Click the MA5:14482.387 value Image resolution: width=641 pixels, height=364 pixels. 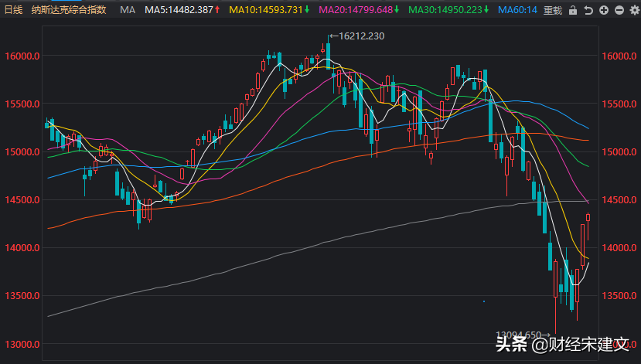(179, 10)
